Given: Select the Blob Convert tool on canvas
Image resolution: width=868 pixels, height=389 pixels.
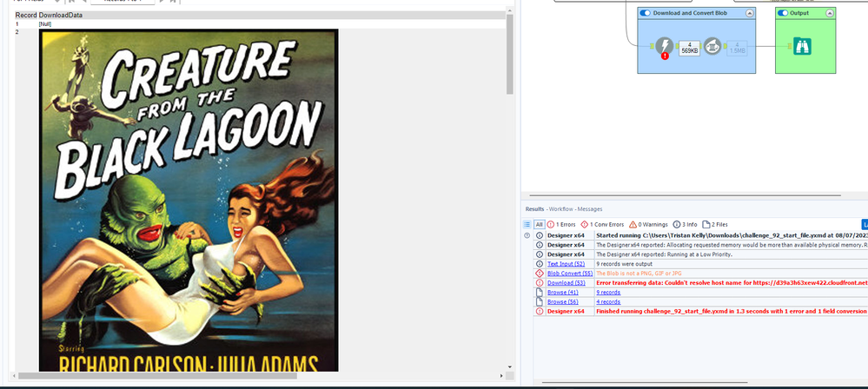Looking at the screenshot, I should [x=712, y=47].
